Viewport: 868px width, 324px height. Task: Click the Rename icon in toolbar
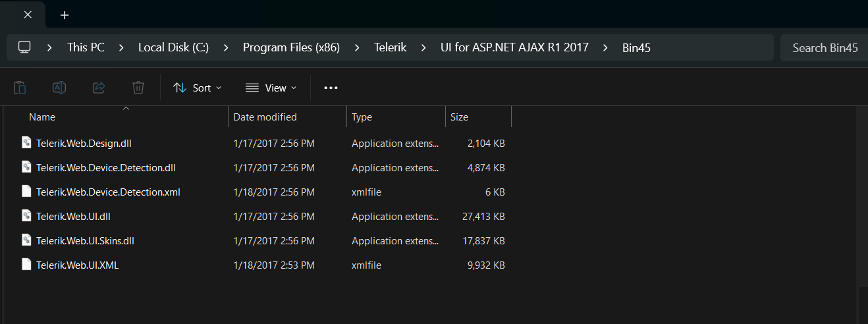(59, 88)
